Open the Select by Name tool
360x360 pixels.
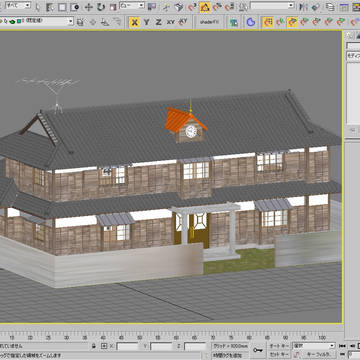tap(50, 6)
